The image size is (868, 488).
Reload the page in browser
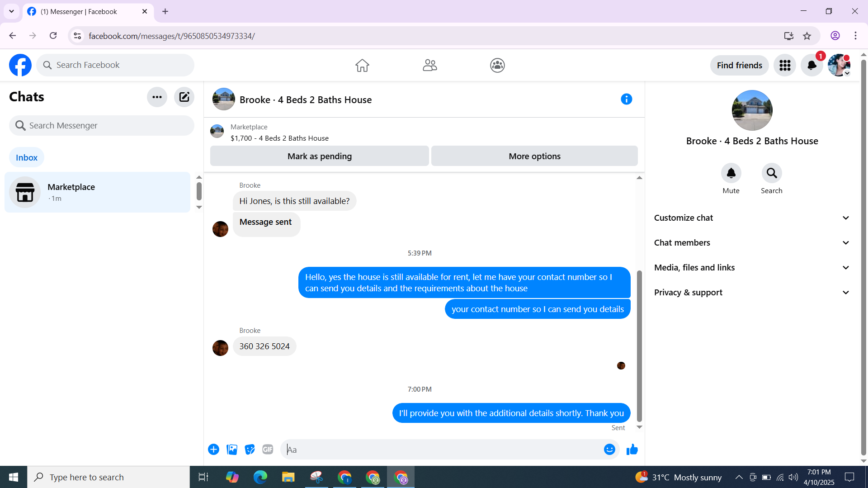[x=53, y=36]
